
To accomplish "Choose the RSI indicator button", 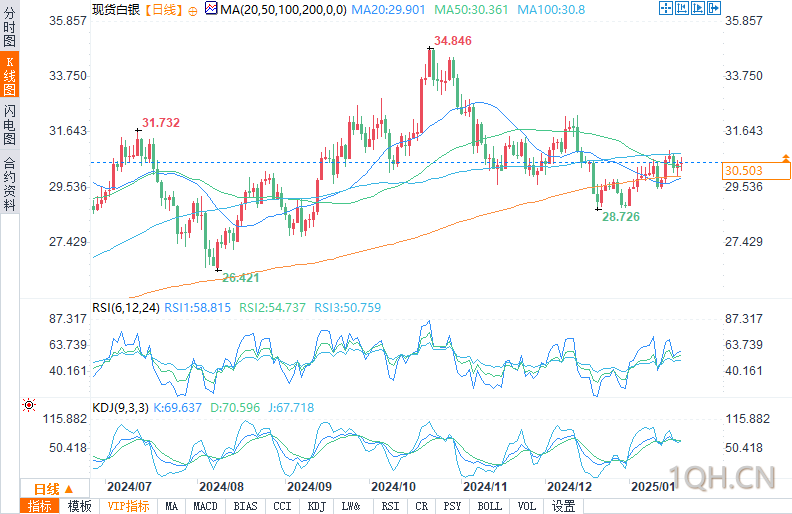I will [390, 506].
